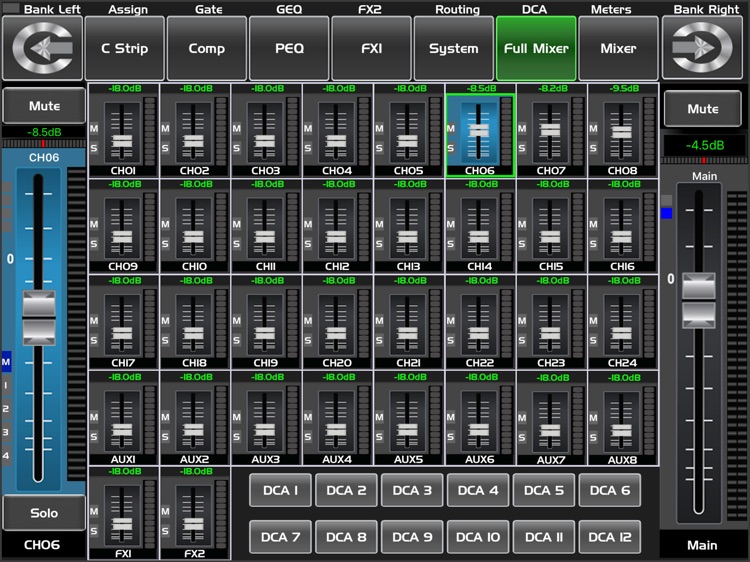Select the AUX1 mini fader strip
The image size is (750, 562).
123,419
